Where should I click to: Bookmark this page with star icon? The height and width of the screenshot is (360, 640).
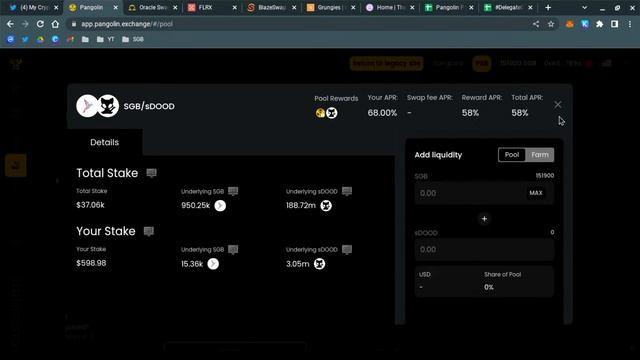click(551, 24)
